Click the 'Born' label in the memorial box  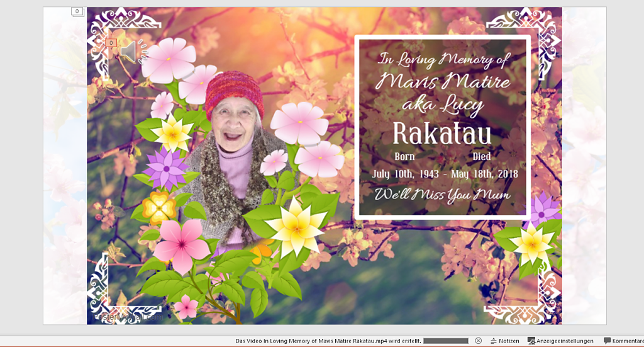[404, 156]
